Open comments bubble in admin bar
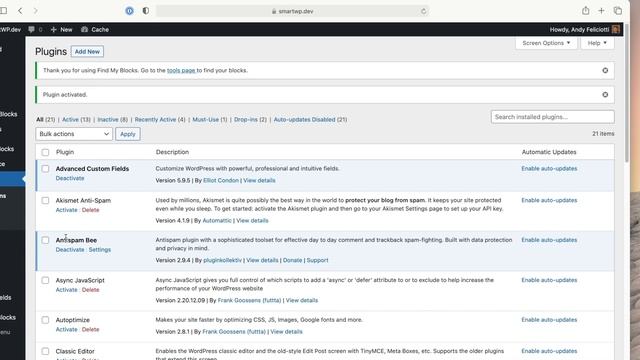The image size is (640, 360). pyautogui.click(x=35, y=29)
